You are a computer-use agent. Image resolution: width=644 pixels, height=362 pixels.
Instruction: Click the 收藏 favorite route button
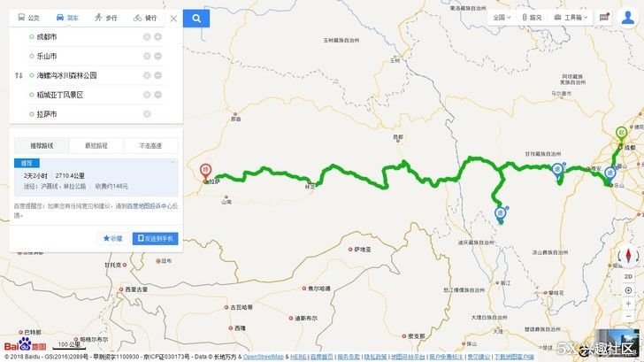[x=113, y=238]
